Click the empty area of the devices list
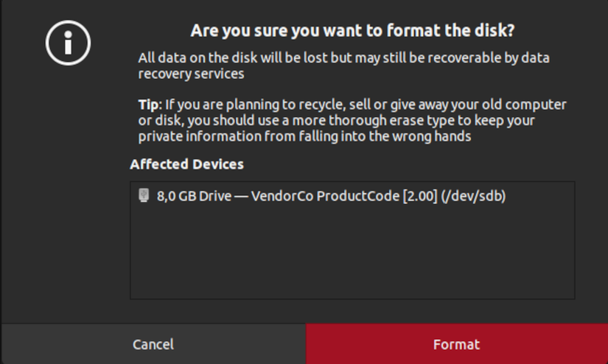The width and height of the screenshot is (608, 364). (x=352, y=254)
